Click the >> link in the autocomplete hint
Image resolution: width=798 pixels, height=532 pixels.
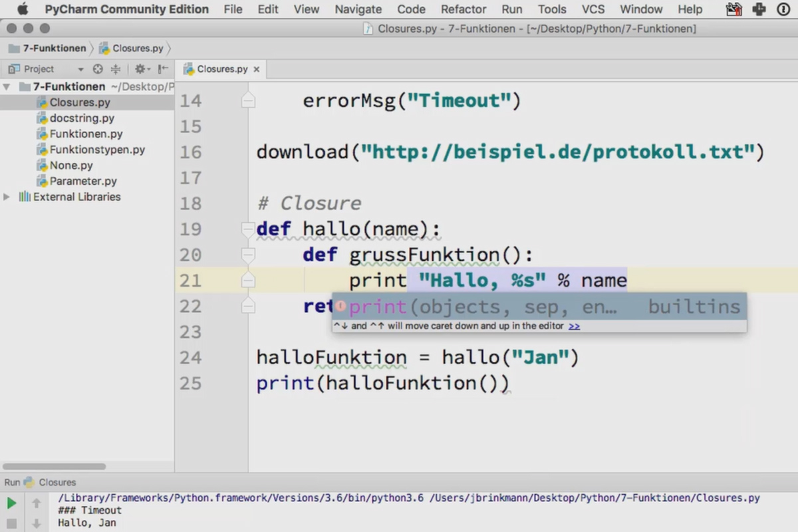pos(575,326)
